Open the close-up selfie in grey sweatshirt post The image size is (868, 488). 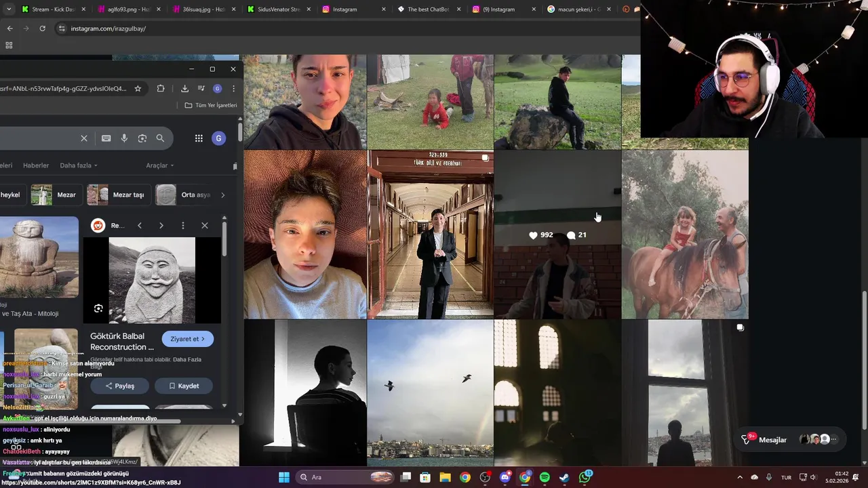(305, 235)
